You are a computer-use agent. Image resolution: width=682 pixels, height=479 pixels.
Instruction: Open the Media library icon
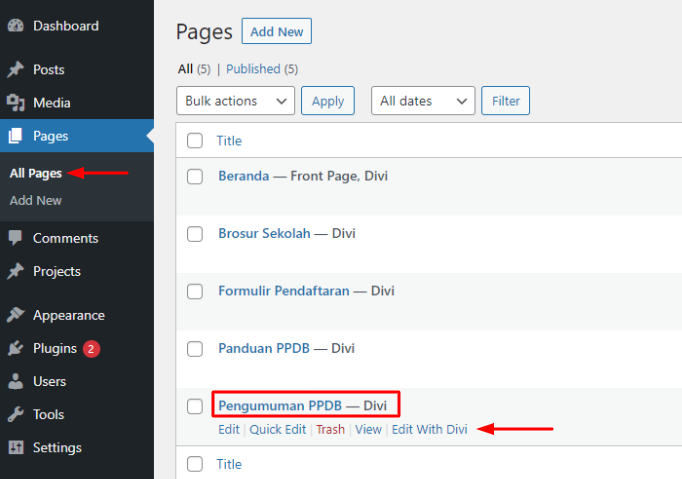coord(16,103)
